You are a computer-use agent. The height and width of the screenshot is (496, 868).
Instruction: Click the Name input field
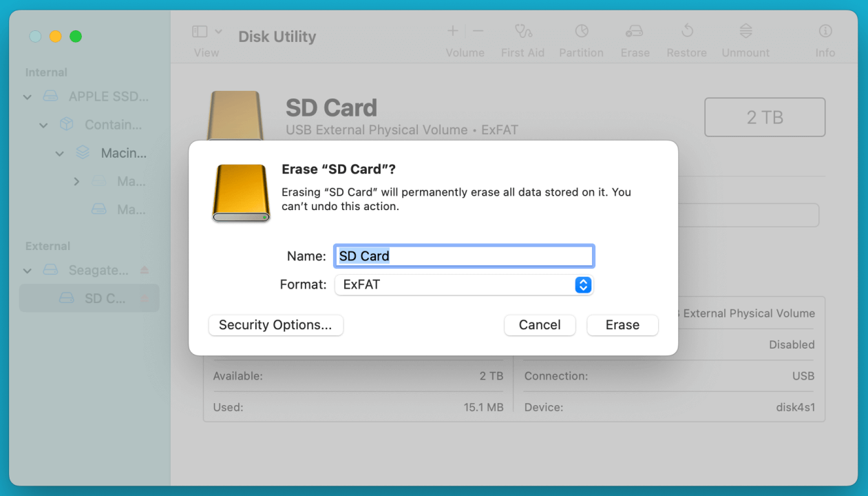point(463,256)
